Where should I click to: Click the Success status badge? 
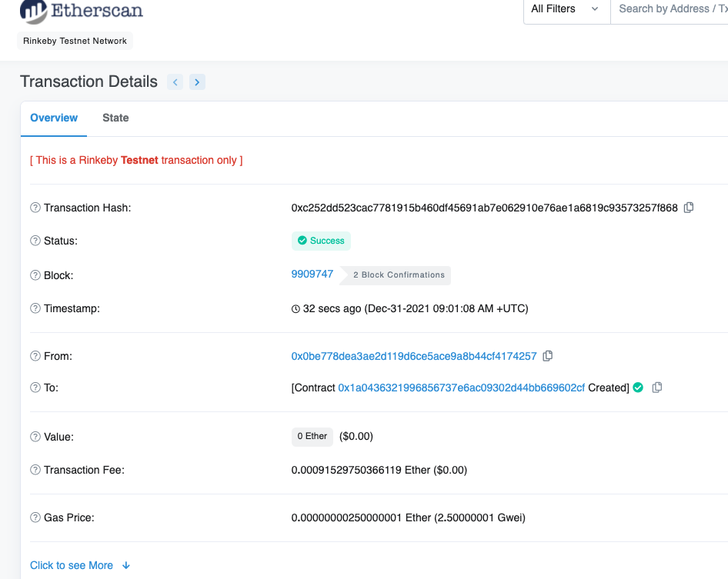tap(321, 241)
